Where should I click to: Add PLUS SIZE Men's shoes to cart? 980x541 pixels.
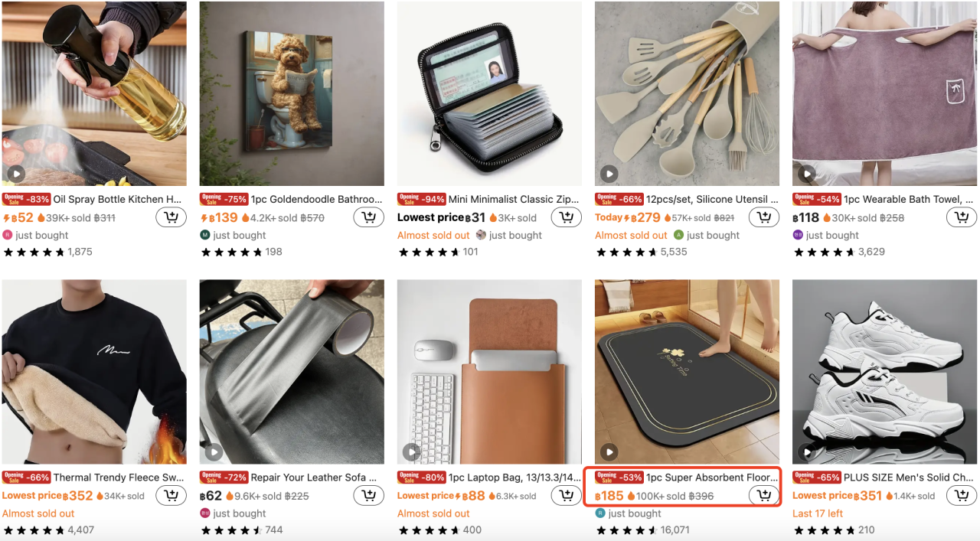(962, 496)
